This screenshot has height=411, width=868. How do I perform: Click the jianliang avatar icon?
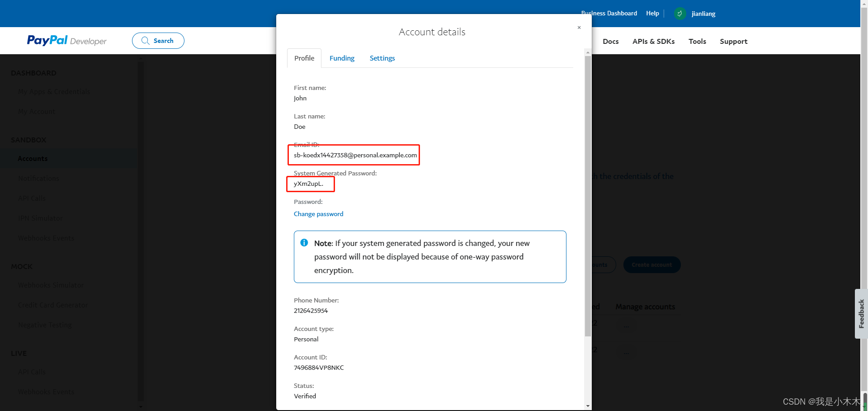[x=680, y=14]
